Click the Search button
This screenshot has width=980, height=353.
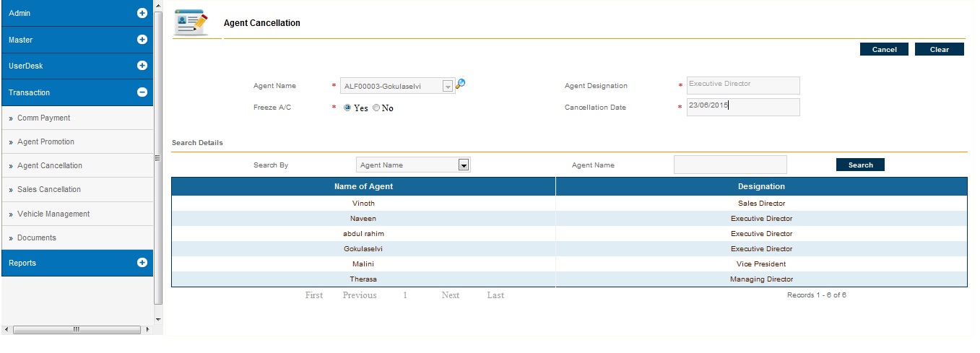(x=860, y=165)
